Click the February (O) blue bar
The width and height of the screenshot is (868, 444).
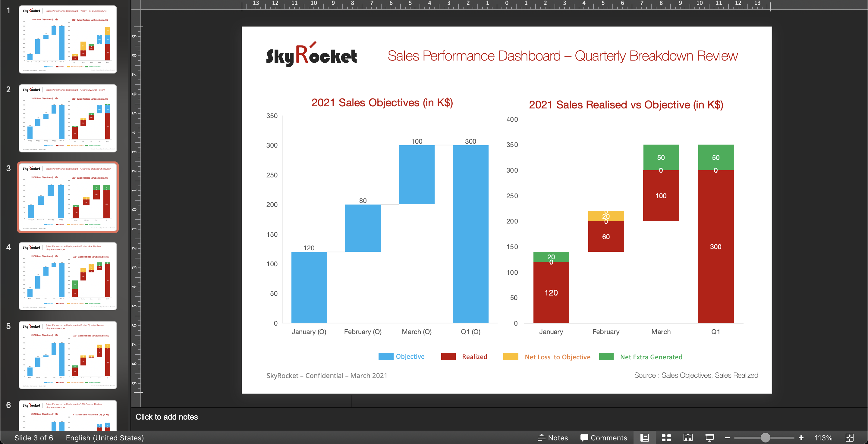click(x=363, y=228)
